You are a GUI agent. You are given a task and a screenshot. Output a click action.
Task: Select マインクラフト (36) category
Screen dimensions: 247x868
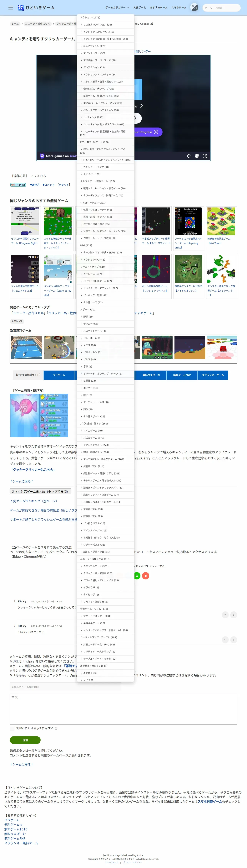tap(106, 53)
